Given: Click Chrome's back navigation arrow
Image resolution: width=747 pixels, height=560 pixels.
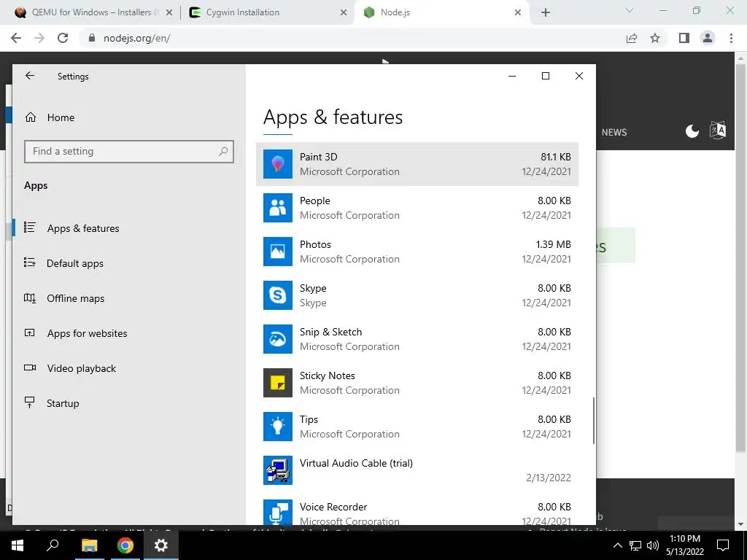Looking at the screenshot, I should coord(16,38).
